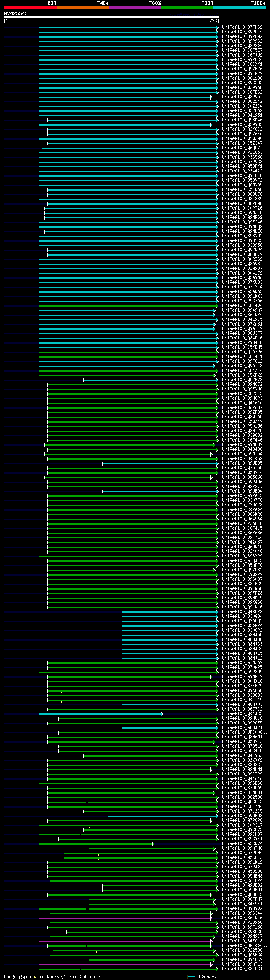This screenshot has height=980, width=270.
Task: Click the =50char. scale legend
Action: click(x=202, y=977)
